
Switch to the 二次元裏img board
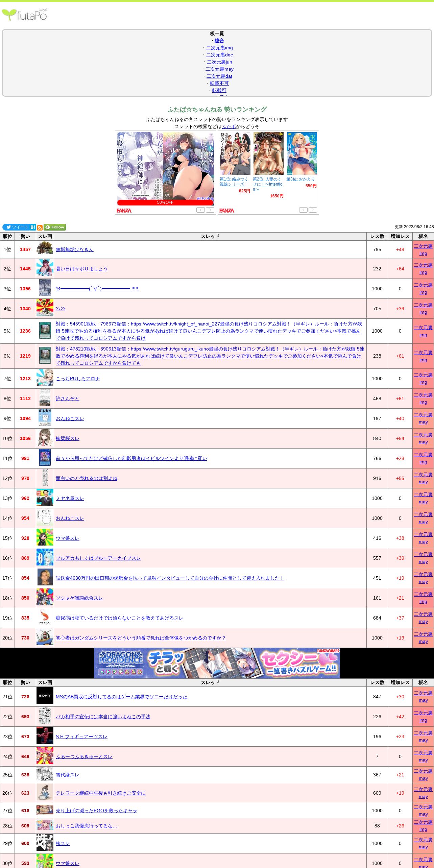click(219, 48)
